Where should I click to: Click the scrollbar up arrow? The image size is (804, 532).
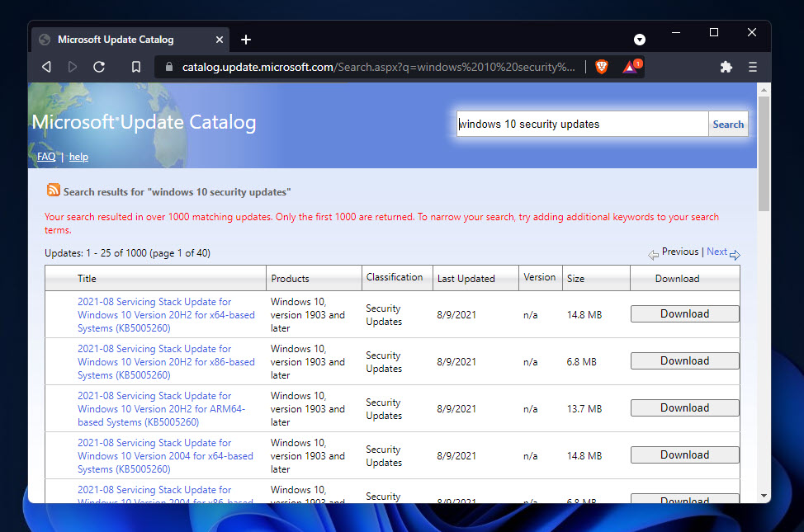(x=764, y=90)
